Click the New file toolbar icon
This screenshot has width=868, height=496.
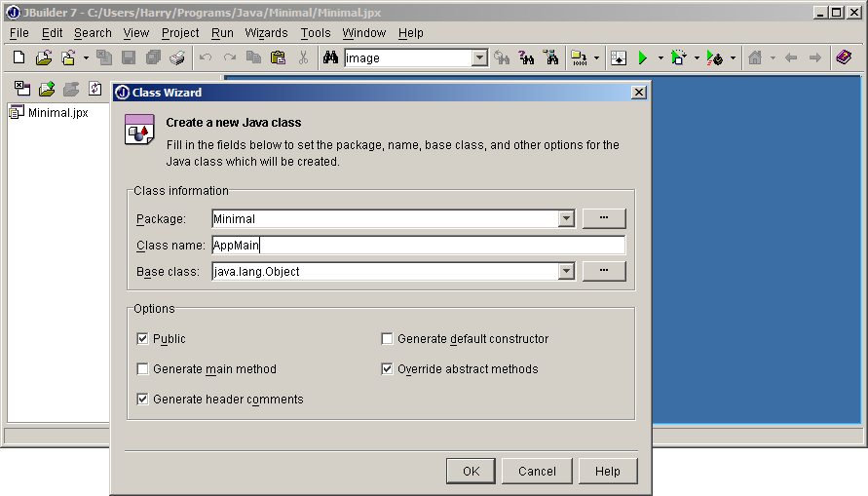click(19, 57)
